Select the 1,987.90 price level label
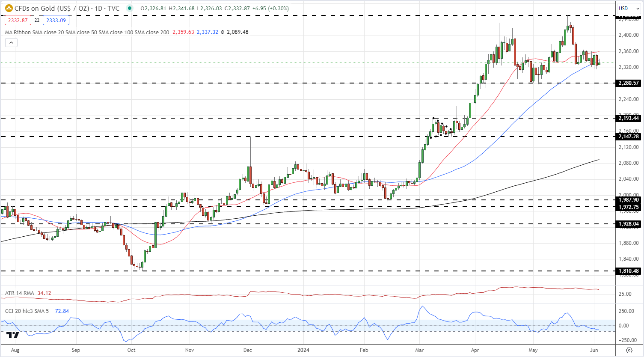This screenshot has height=357, width=644. [x=628, y=200]
